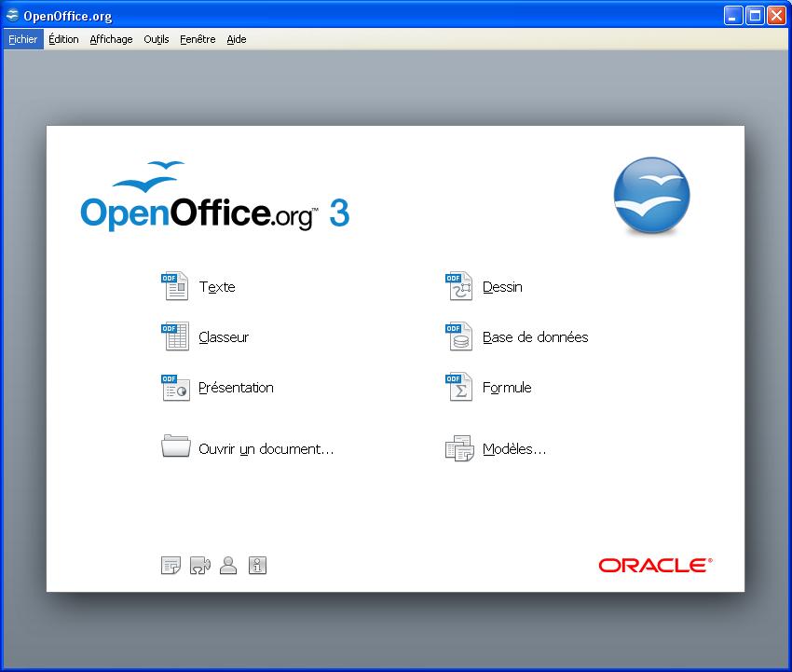Click the extensions puzzle piece icon
Screen dimensions: 792x672
199,565
